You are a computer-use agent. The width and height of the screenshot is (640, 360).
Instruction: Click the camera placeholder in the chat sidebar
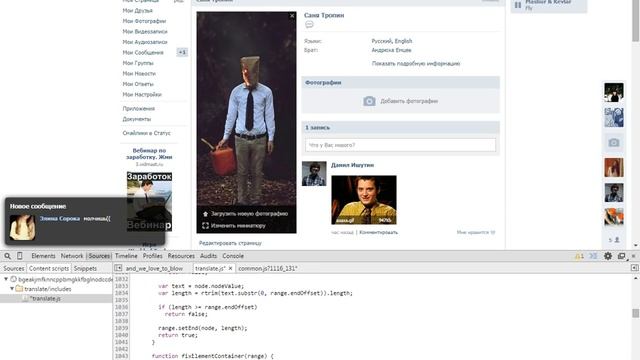(614, 142)
